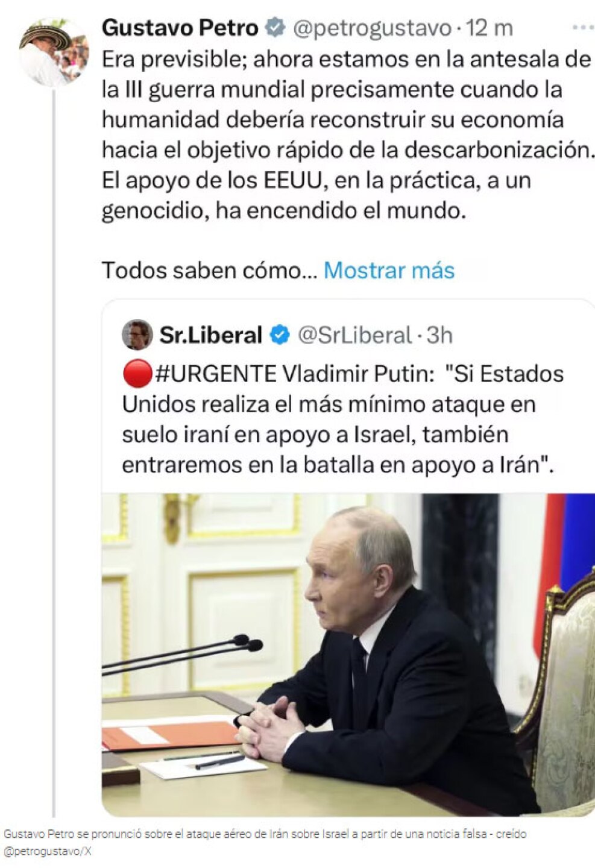The width and height of the screenshot is (595, 868).
Task: Open Gustavo Petro's profile avatar
Action: 54,52
